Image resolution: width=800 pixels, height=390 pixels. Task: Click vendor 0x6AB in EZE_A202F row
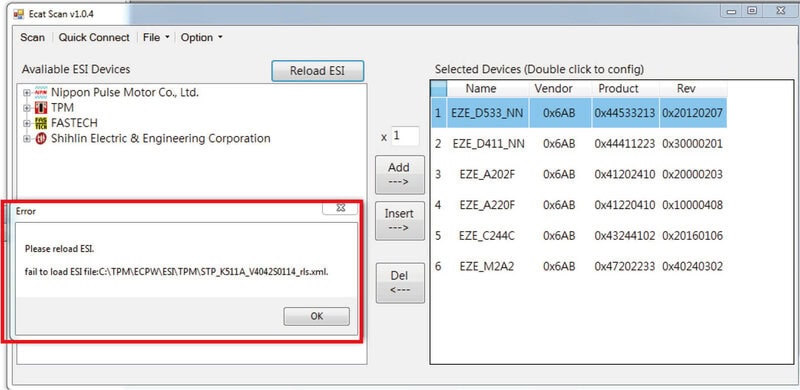coord(559,175)
